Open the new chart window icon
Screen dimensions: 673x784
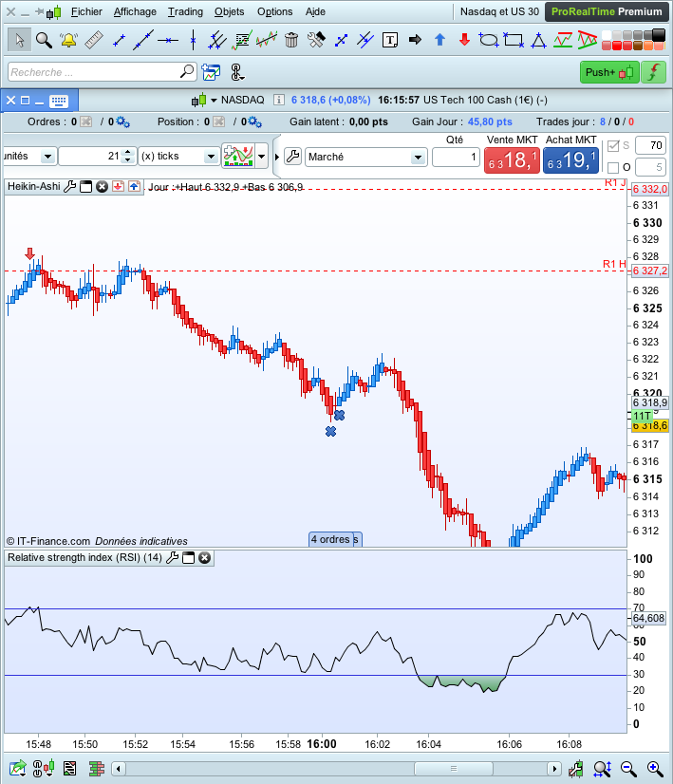click(x=211, y=72)
